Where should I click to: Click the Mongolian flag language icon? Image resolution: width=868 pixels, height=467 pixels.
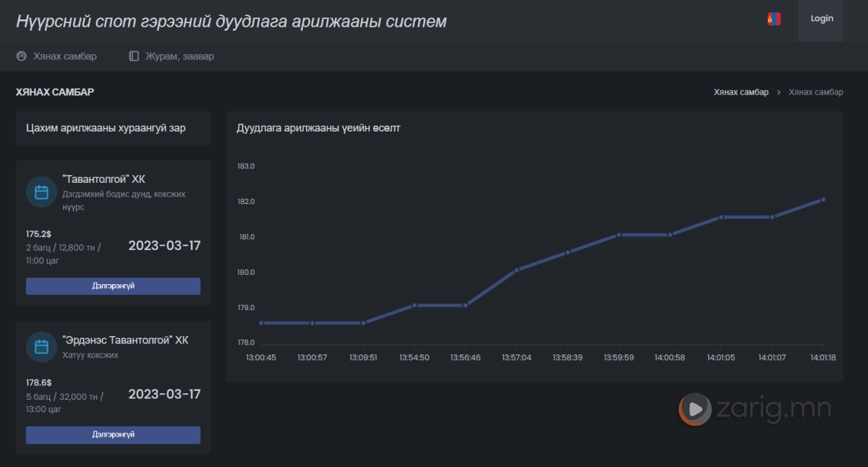coord(774,20)
